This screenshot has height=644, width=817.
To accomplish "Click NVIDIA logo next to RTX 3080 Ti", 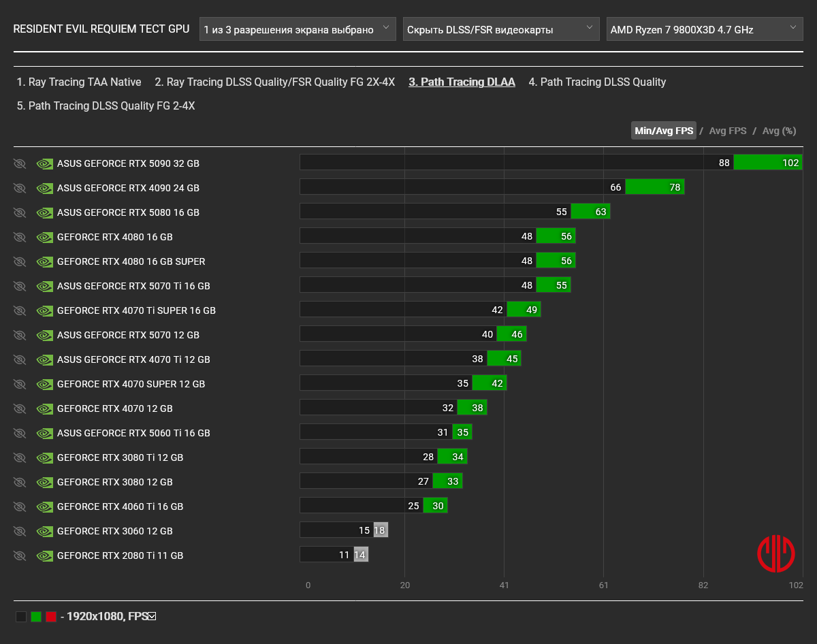I will point(44,457).
